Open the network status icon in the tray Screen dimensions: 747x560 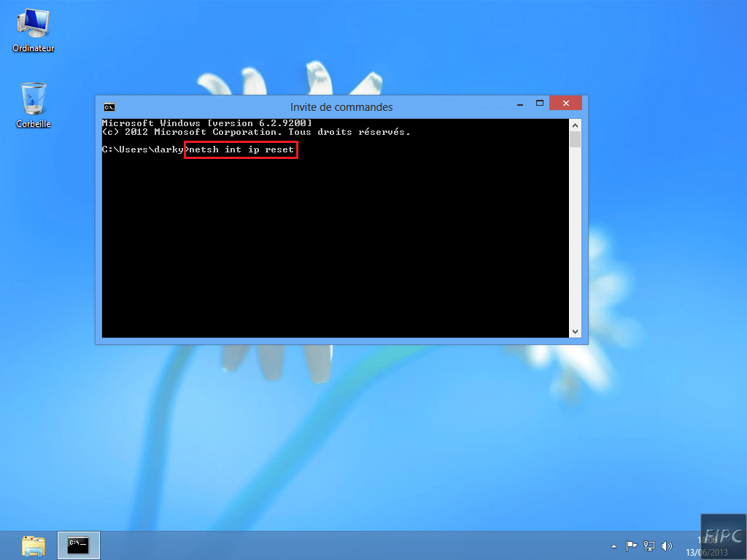pos(649,545)
